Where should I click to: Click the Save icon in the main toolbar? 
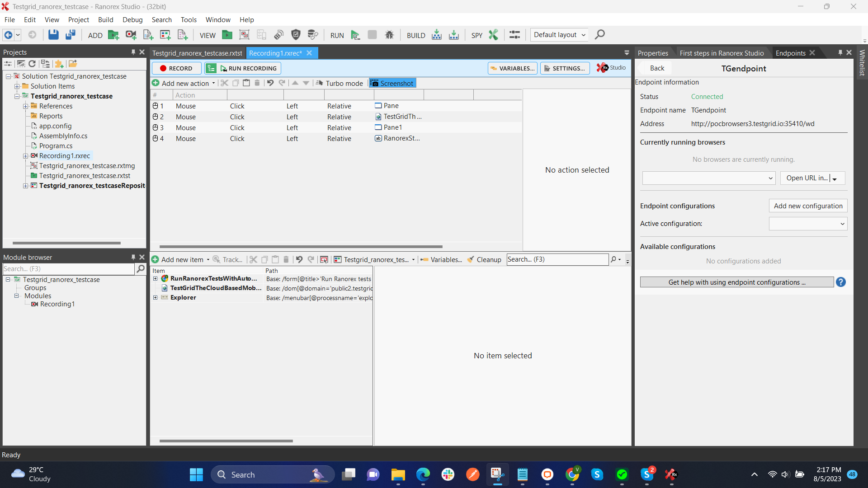[x=53, y=35]
